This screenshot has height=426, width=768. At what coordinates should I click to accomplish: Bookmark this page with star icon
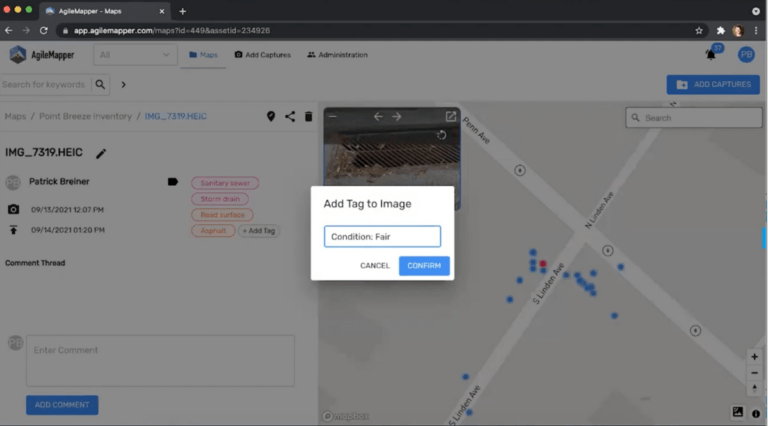[x=699, y=30]
